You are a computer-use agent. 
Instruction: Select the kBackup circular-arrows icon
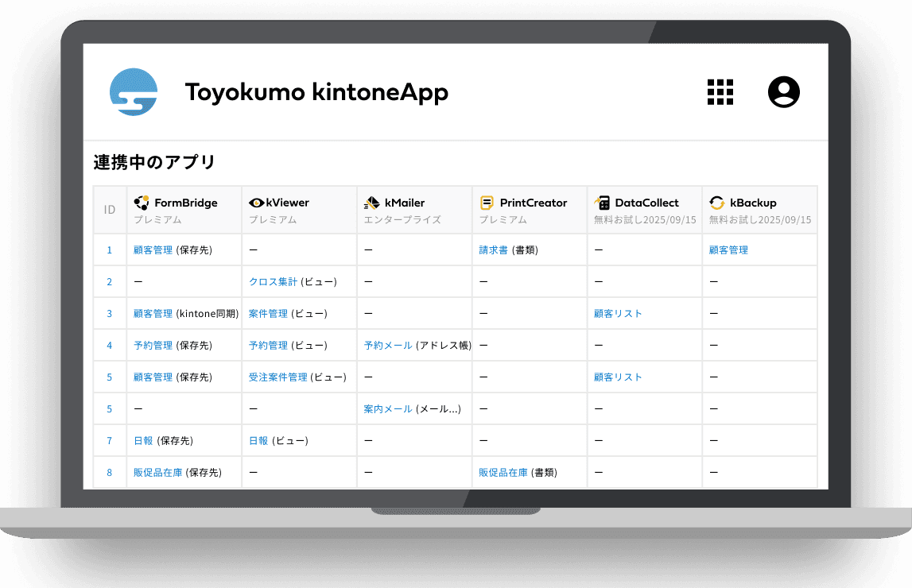(716, 203)
